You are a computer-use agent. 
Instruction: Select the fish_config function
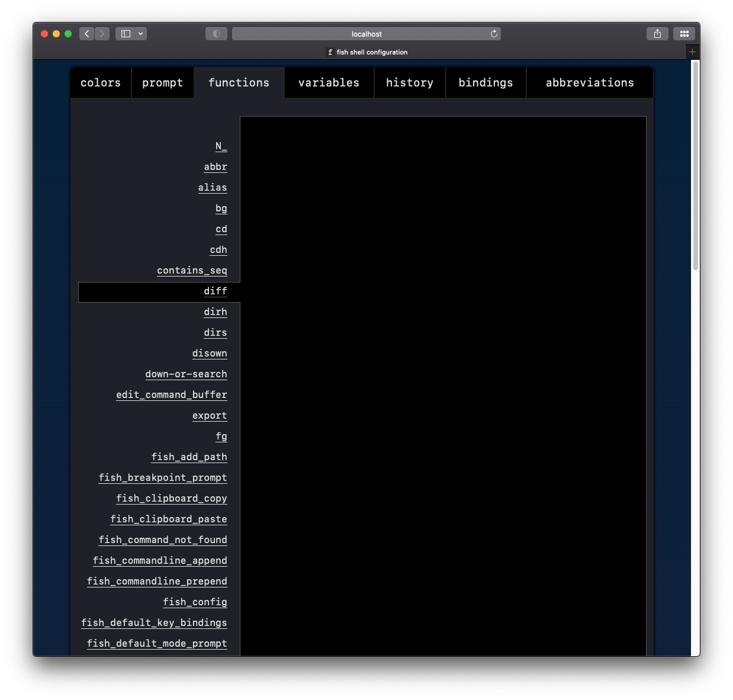[195, 602]
